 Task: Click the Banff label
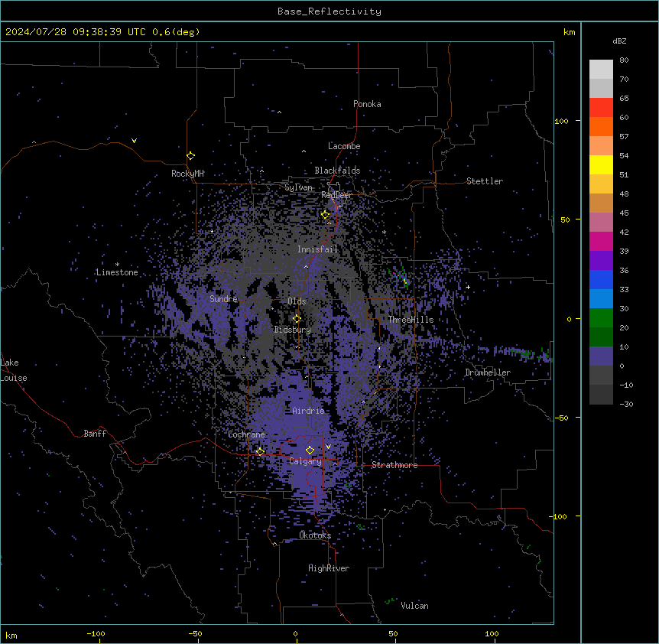click(95, 434)
